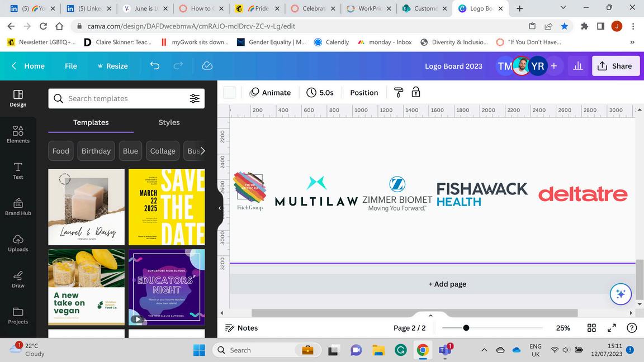Open the search filter options icon

coord(195,98)
